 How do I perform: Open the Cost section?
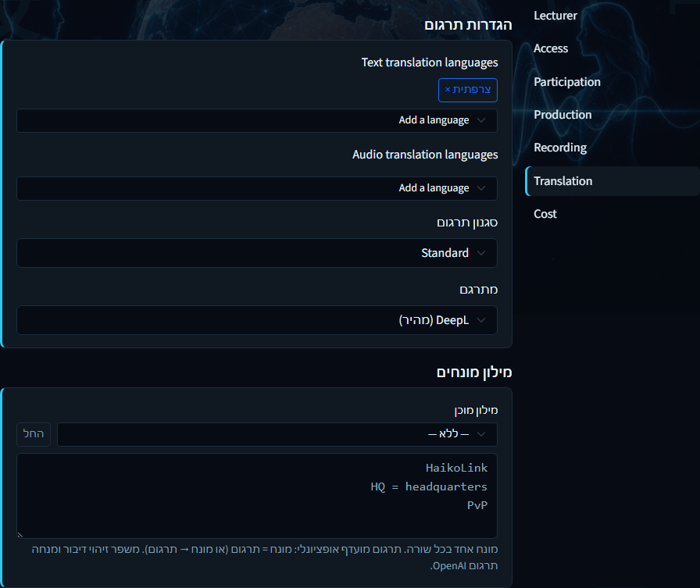(x=545, y=214)
